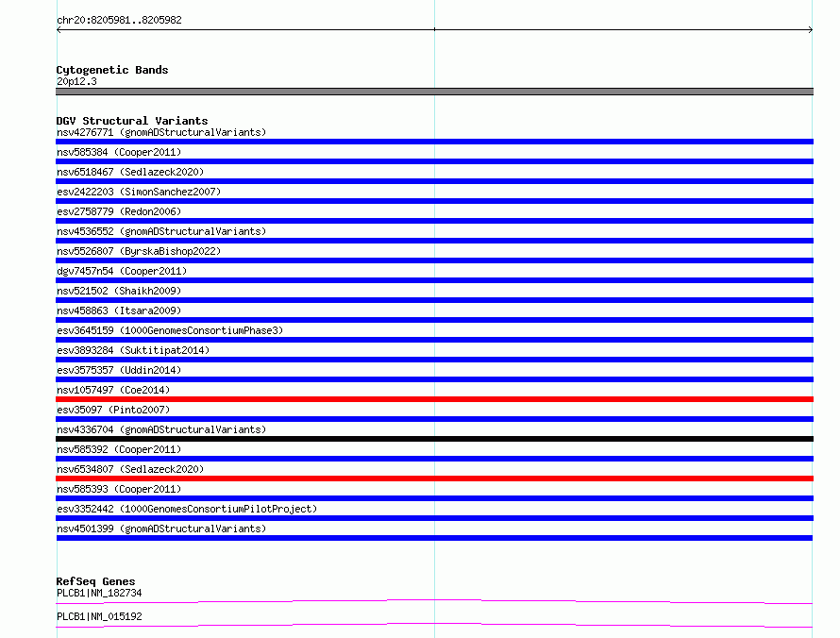
Task: Click variant label nsv1057497 (Coe2014)
Action: (113, 390)
